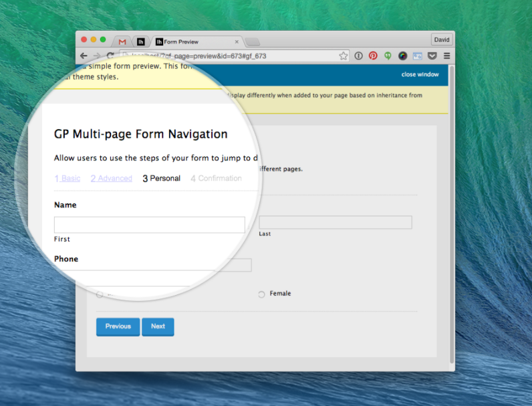Go back to the previous page
532x406 pixels.
point(84,56)
